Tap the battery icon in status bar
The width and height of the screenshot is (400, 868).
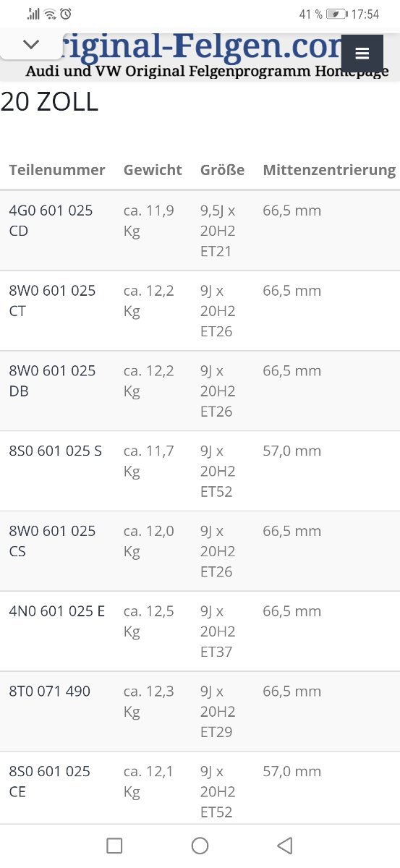[x=336, y=14]
